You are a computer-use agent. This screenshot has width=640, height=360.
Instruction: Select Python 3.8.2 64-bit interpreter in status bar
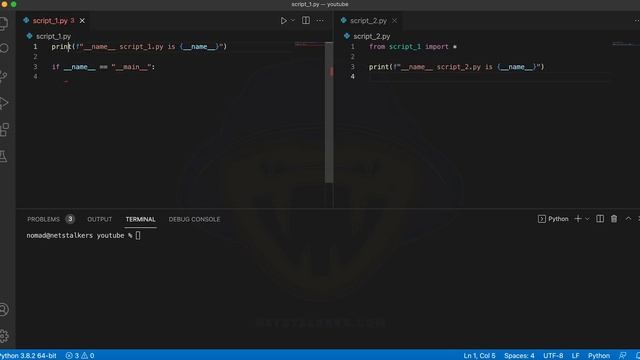click(x=28, y=356)
